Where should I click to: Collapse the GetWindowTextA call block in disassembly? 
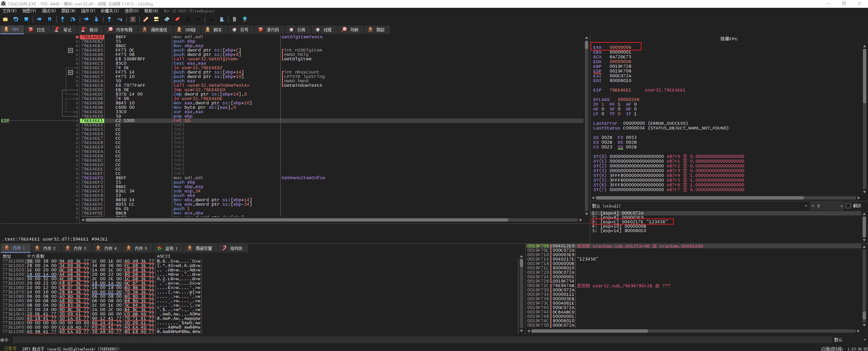[71, 73]
